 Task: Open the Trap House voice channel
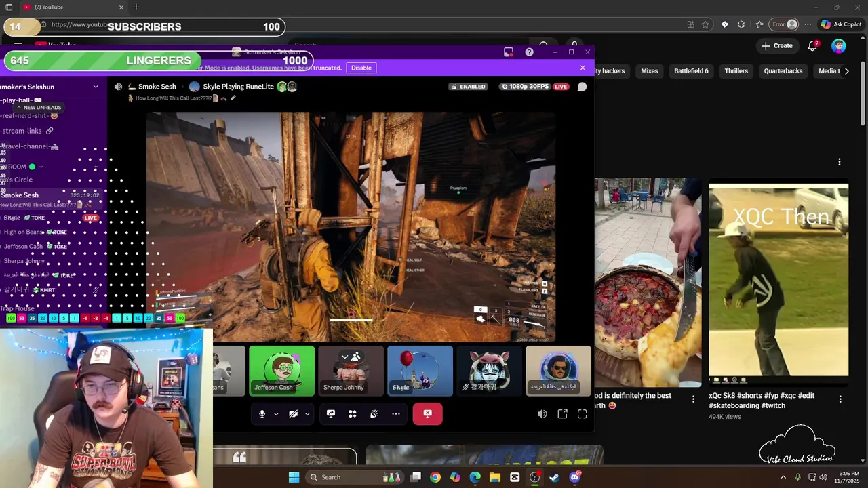point(18,308)
